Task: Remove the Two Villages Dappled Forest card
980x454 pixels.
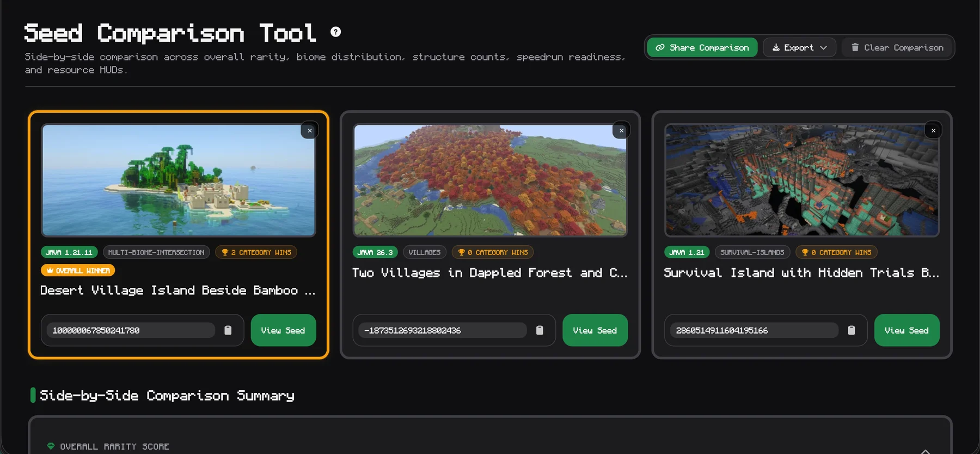Action: click(621, 130)
